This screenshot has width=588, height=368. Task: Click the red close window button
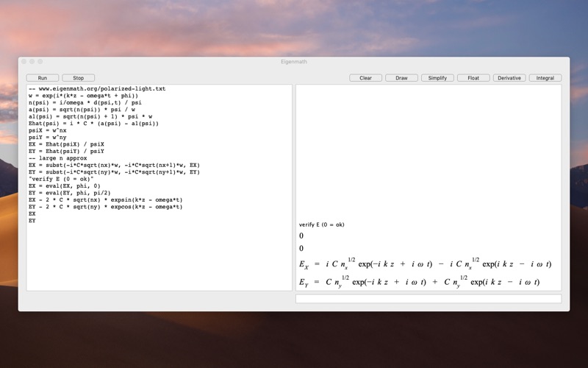point(24,62)
